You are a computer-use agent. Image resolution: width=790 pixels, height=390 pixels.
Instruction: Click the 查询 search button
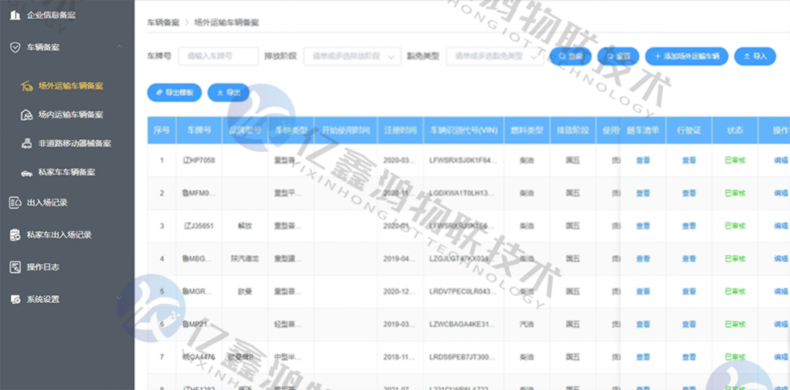coord(570,56)
